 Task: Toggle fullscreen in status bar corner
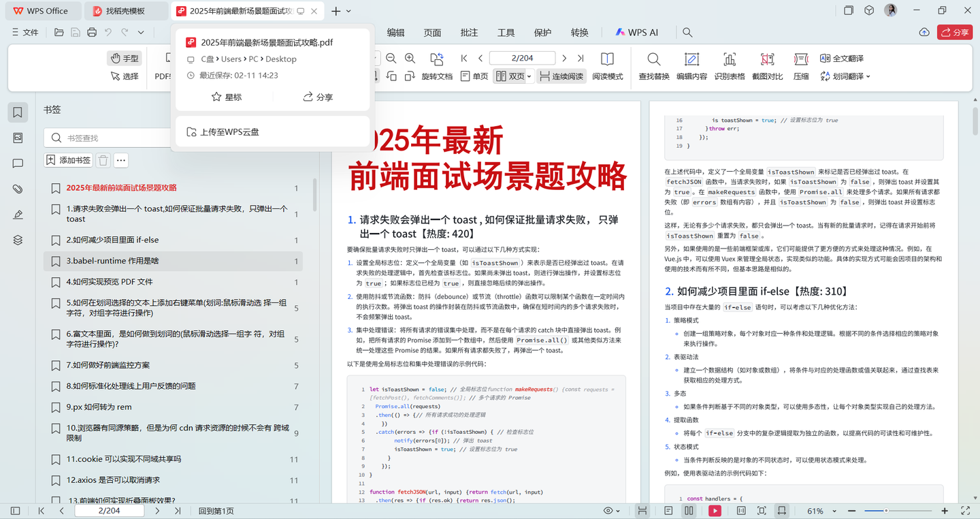coord(965,510)
